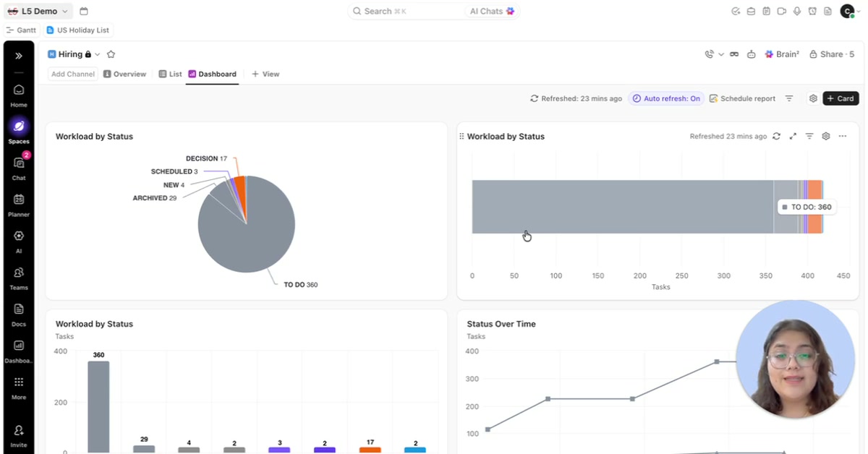Open the robot agent icon beside Brain²
The width and height of the screenshot is (868, 454).
click(752, 54)
